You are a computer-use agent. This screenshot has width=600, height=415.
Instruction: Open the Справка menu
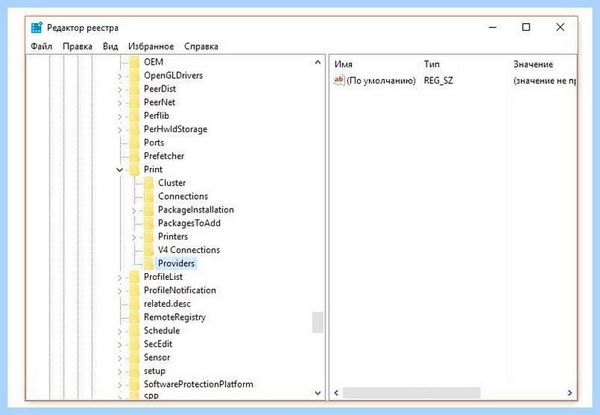[x=201, y=47]
